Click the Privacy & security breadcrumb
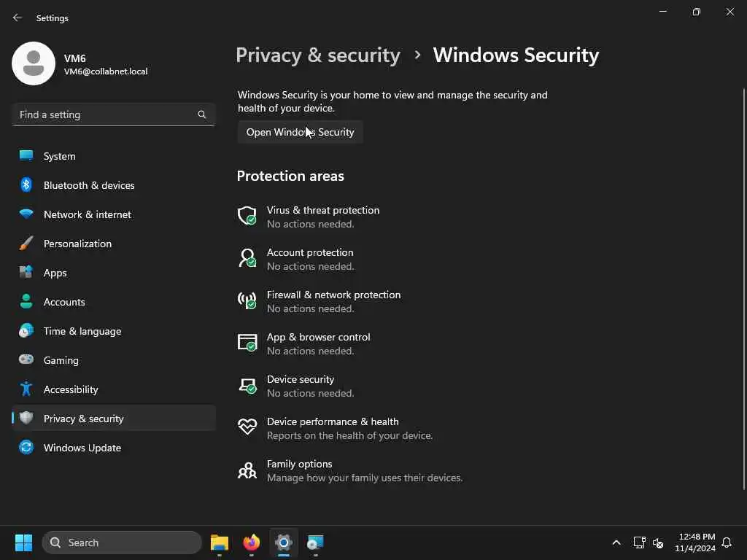 318,55
